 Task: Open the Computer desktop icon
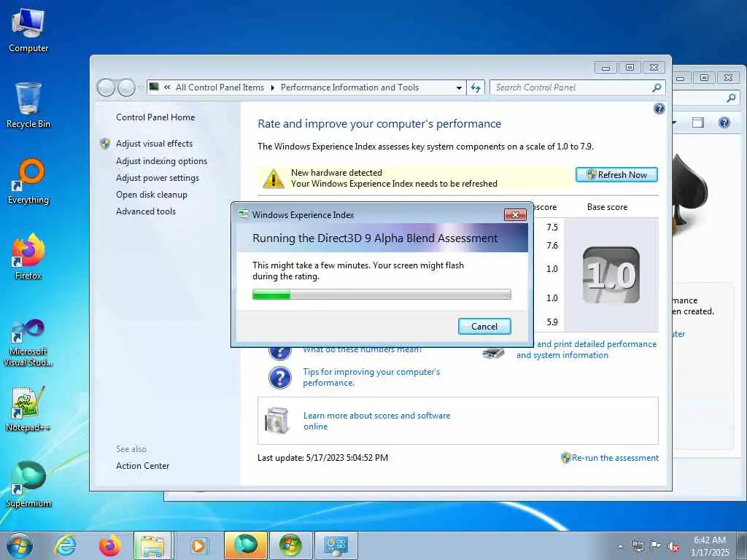[28, 31]
